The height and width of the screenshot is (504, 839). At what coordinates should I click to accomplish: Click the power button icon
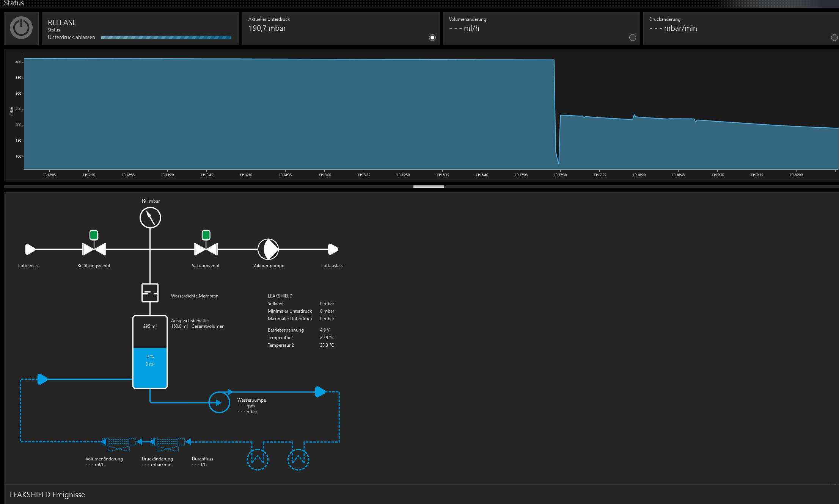click(21, 28)
